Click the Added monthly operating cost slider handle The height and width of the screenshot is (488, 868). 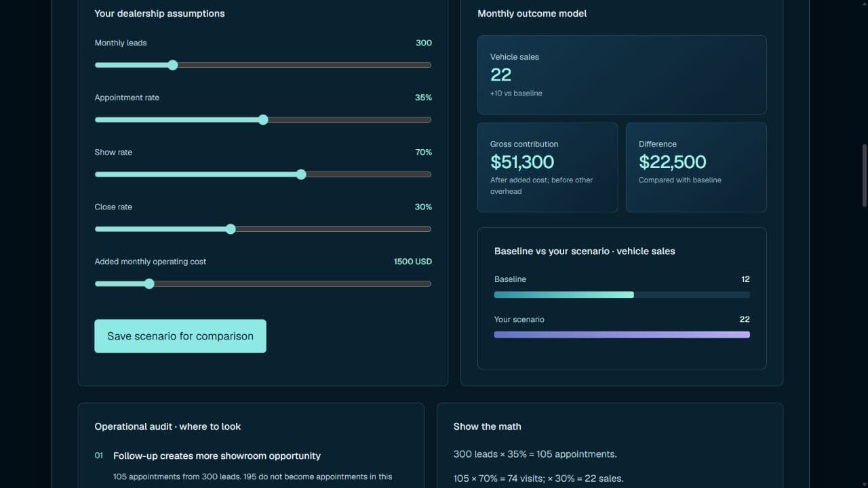coord(149,284)
